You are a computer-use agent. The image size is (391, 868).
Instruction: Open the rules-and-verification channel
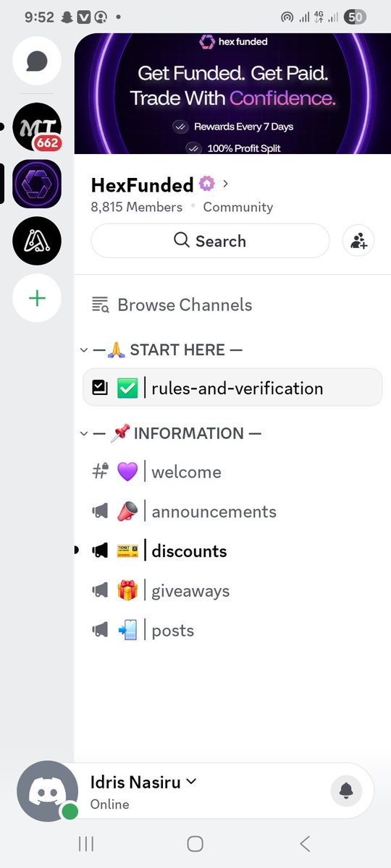pos(232,388)
